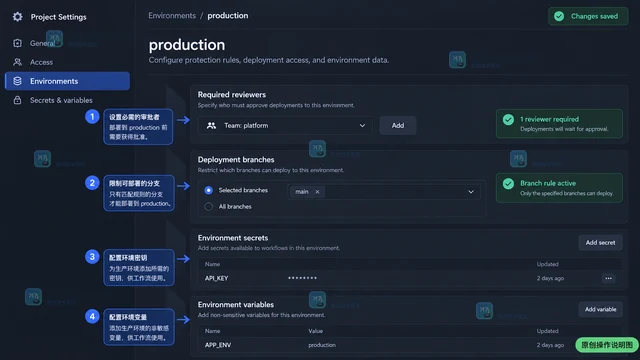Click the Branch rule active check icon
Screen dimensions: 640x360
[508, 184]
